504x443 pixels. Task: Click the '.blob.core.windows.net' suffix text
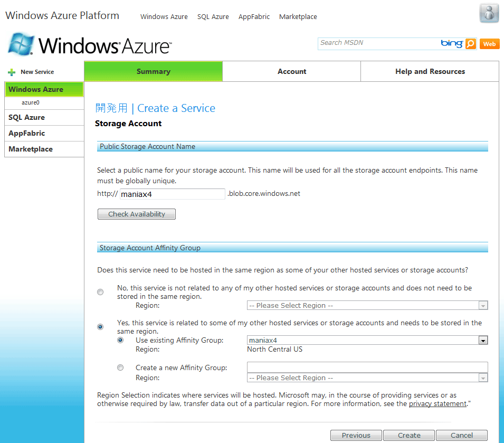click(x=264, y=194)
